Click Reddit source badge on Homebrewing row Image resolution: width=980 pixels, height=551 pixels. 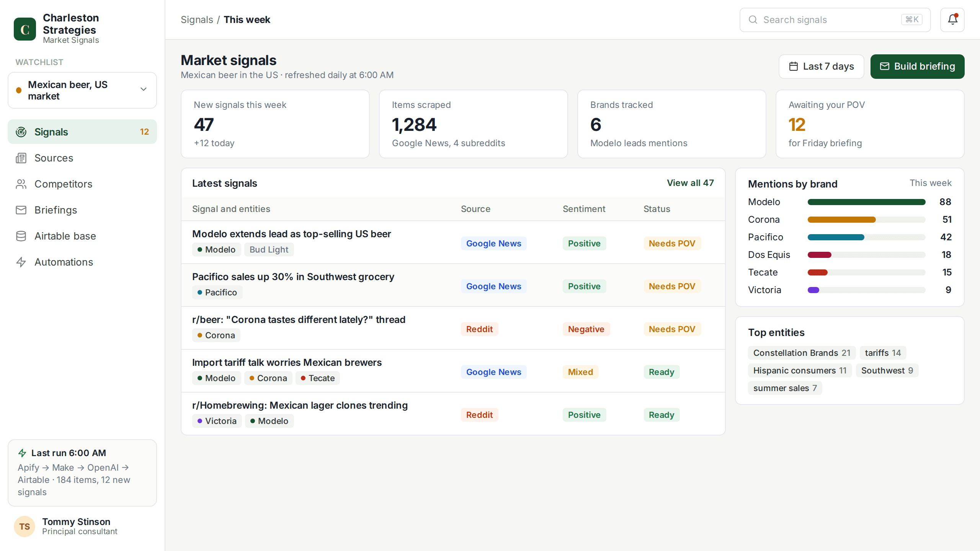click(x=479, y=415)
